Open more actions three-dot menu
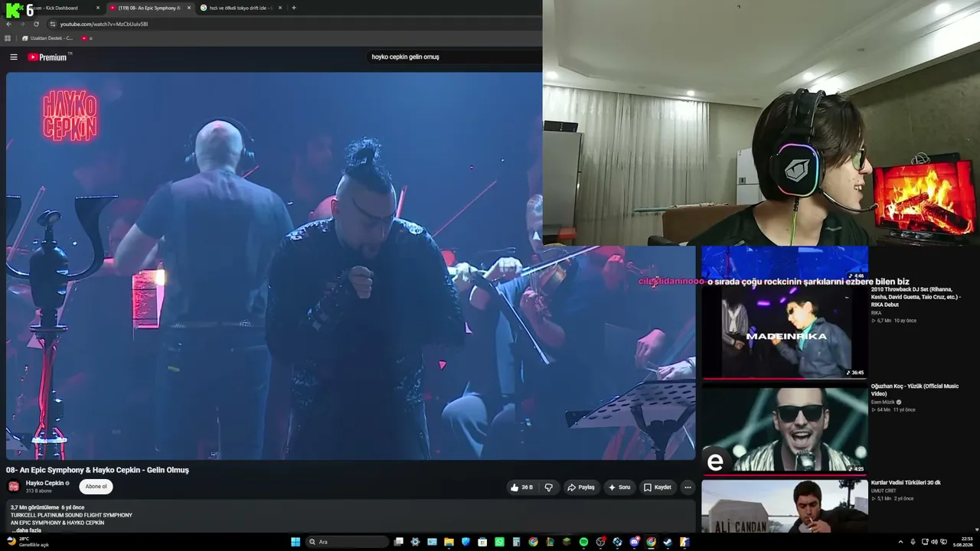The image size is (980, 551). (x=688, y=487)
